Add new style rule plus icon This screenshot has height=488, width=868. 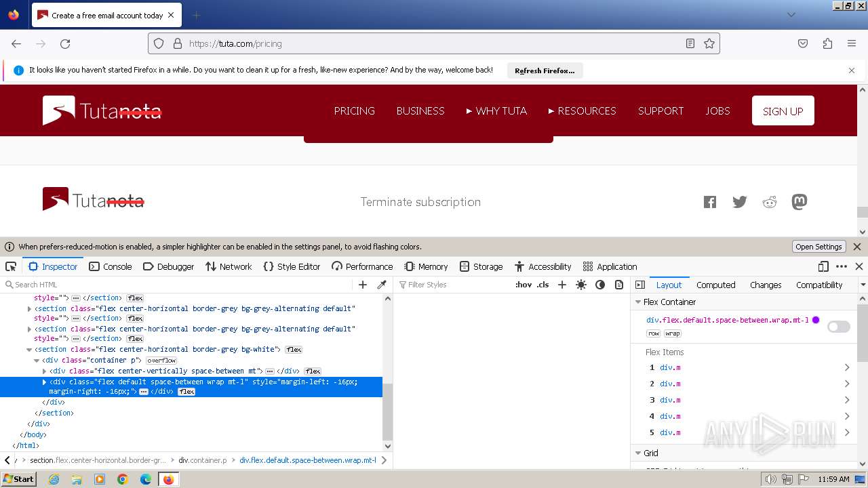pyautogui.click(x=562, y=285)
